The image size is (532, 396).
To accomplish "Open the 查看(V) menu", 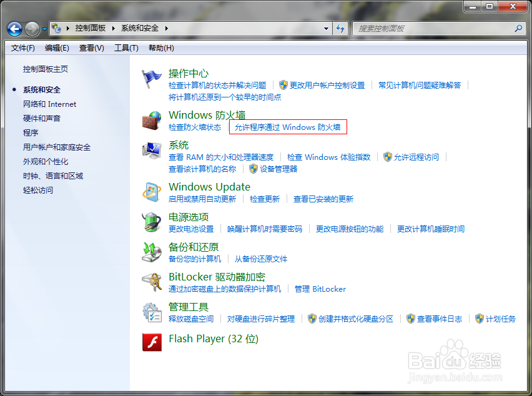I will [x=92, y=48].
